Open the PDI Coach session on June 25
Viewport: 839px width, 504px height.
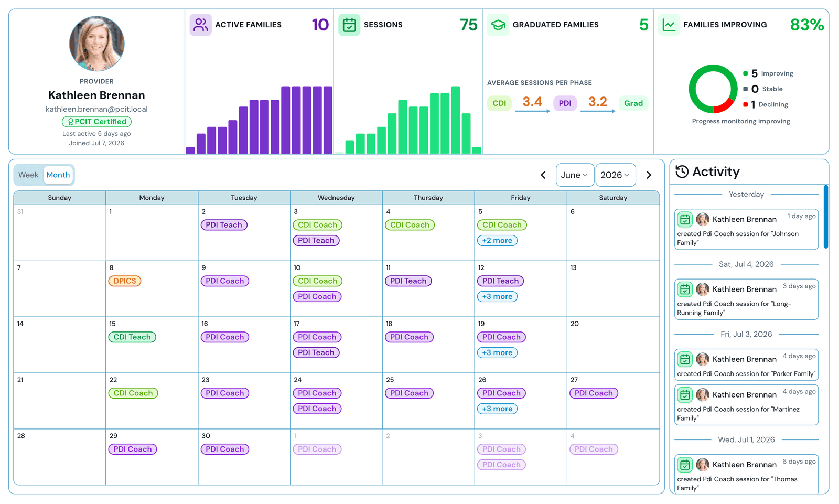[409, 393]
